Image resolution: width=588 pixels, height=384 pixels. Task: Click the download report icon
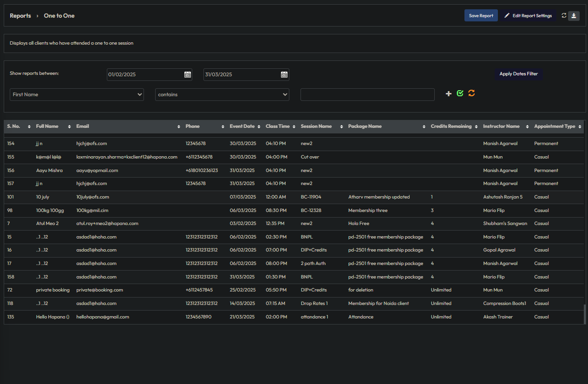pos(574,16)
